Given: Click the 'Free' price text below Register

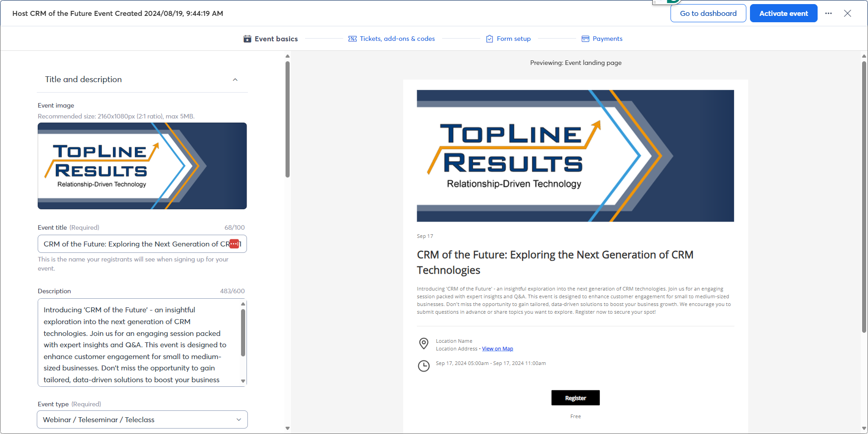Looking at the screenshot, I should pyautogui.click(x=576, y=417).
